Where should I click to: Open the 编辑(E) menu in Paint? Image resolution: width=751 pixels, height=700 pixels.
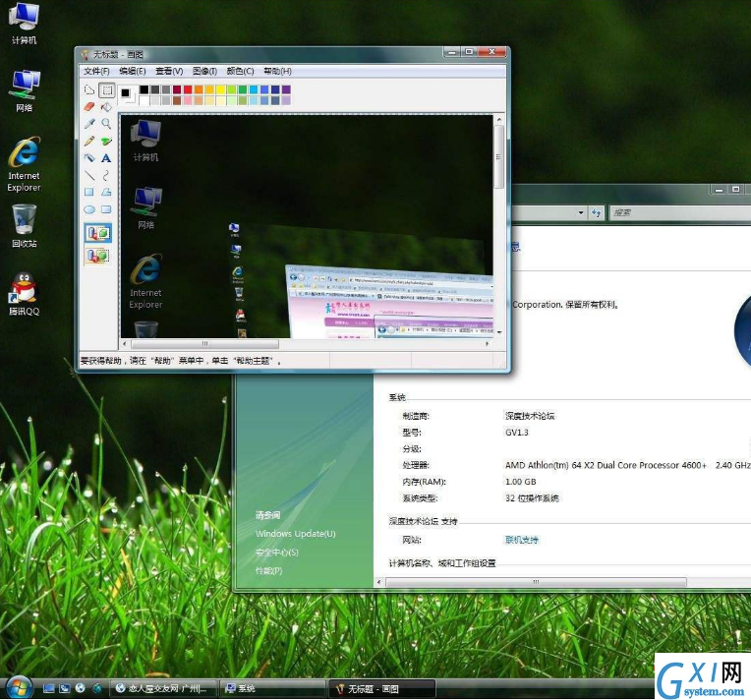[x=133, y=71]
